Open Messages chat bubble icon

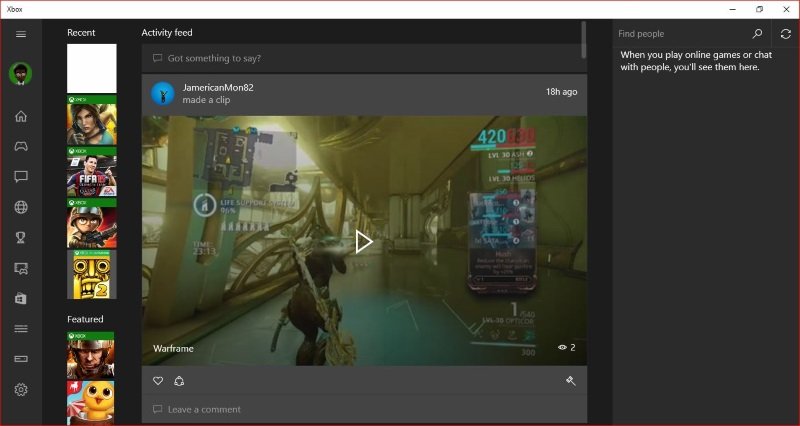click(21, 177)
